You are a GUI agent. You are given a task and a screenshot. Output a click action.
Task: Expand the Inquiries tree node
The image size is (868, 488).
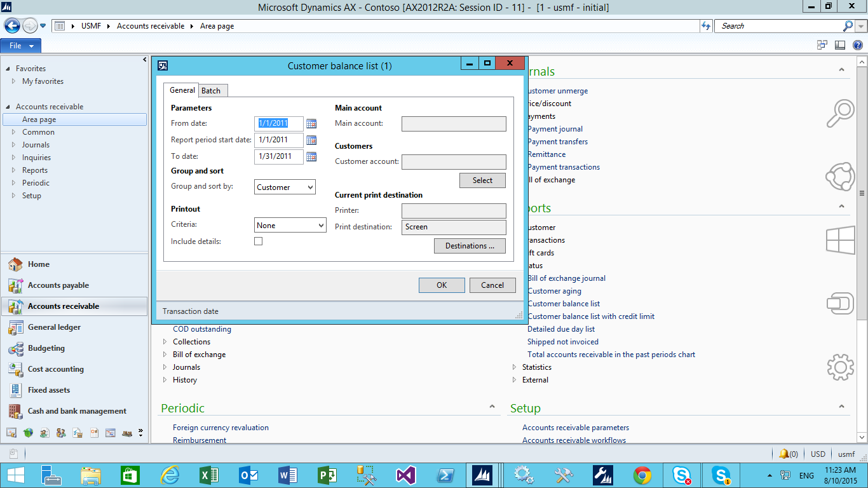[x=14, y=158]
